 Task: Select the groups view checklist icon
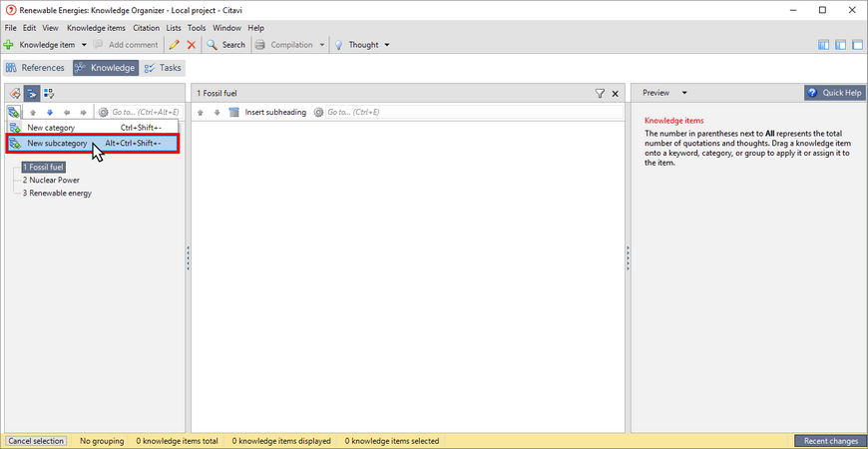pos(49,93)
